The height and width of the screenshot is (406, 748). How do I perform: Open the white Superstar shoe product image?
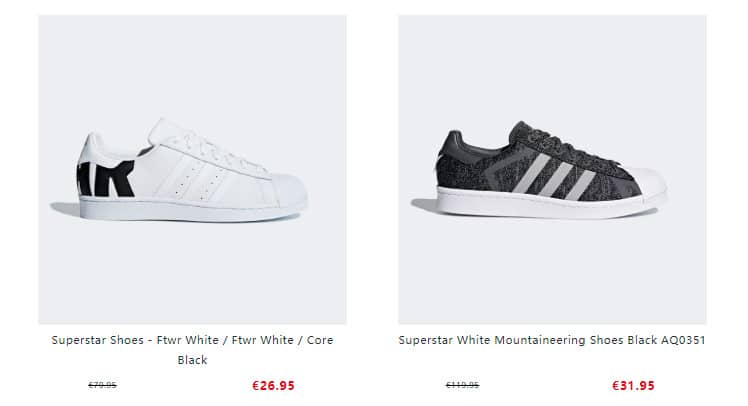coord(192,169)
